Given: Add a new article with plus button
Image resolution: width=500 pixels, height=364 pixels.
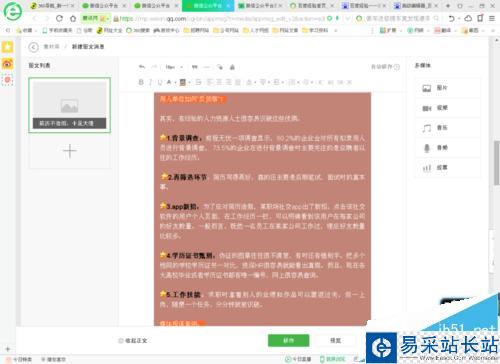Looking at the screenshot, I should click(x=70, y=151).
